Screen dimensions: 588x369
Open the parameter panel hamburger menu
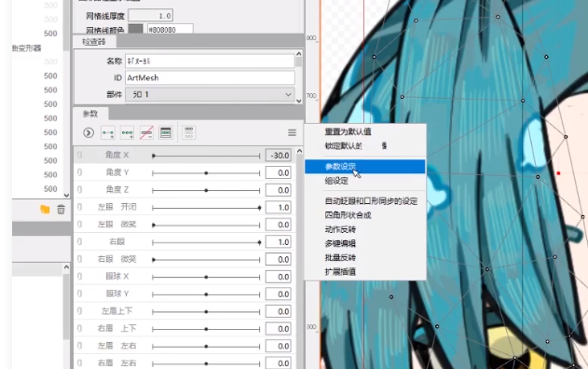292,132
